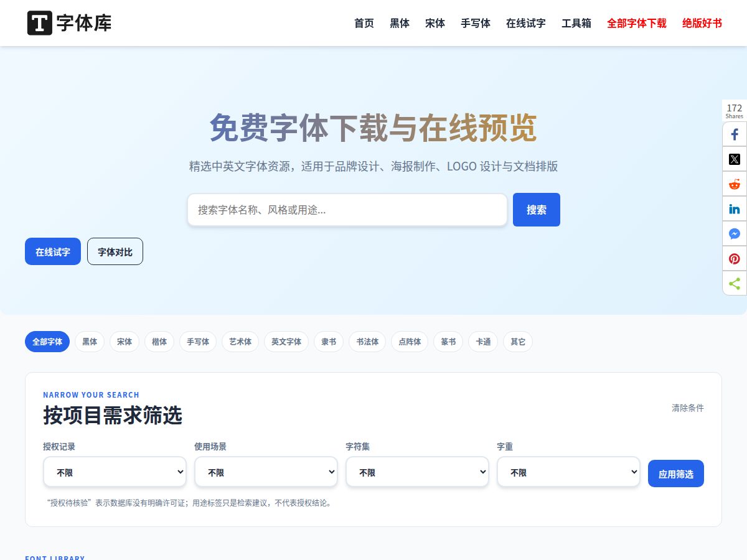Open 宋体 in the top navigation

(435, 23)
